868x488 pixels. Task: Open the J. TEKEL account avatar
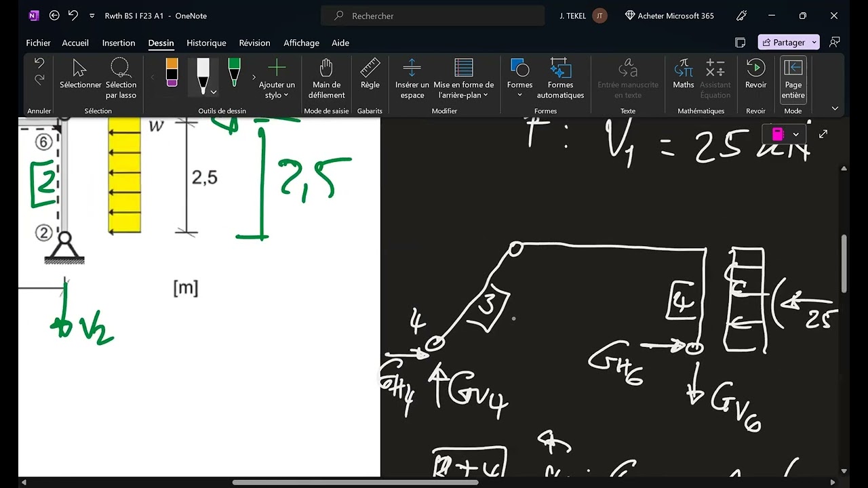599,16
